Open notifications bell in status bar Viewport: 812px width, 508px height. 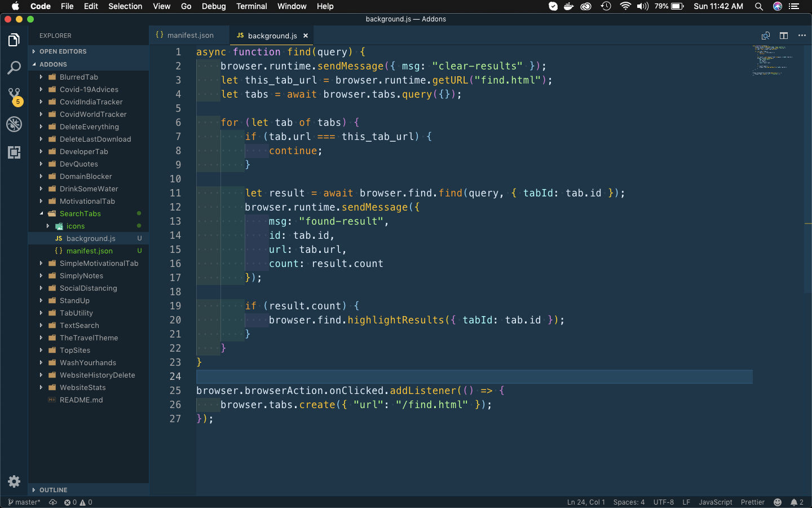[797, 502]
